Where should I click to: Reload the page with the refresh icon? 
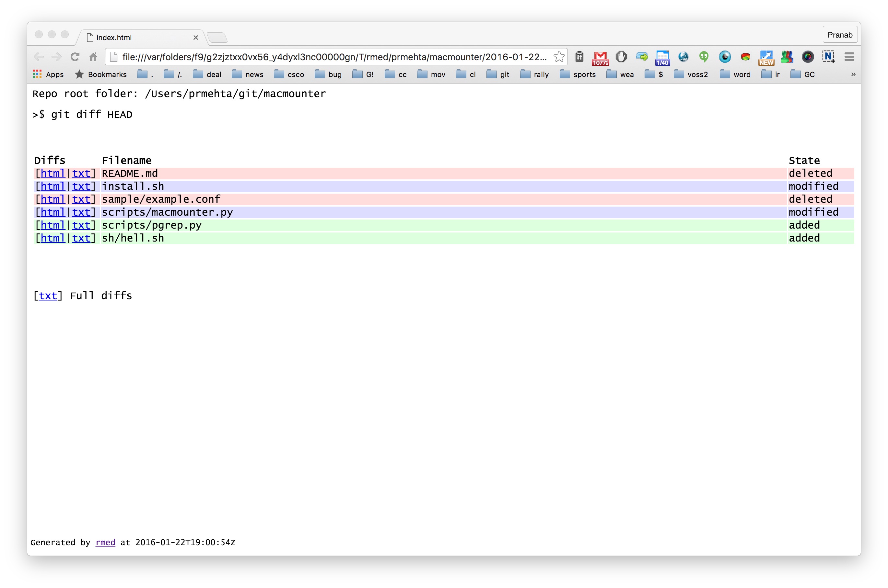[75, 57]
